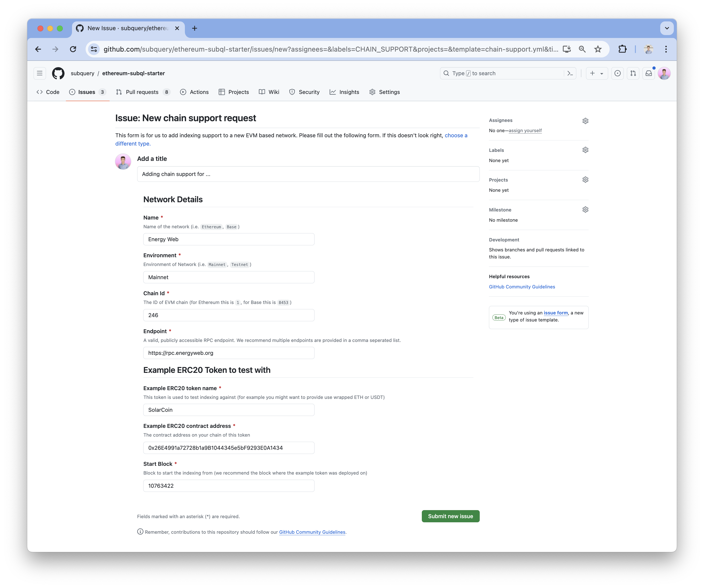
Task: Go to GitHub home via Octocat logo
Action: pos(58,73)
